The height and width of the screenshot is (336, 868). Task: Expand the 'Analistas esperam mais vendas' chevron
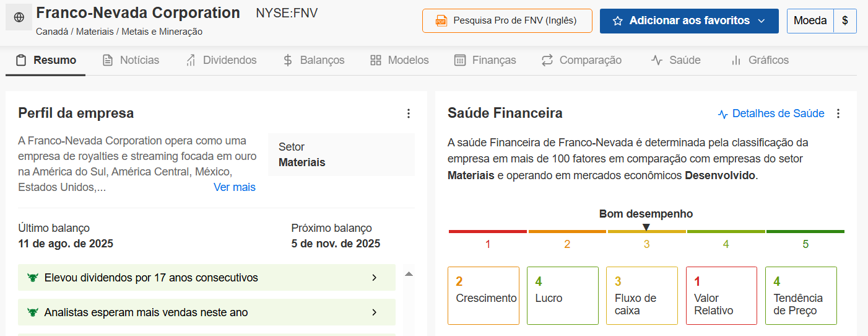click(374, 312)
